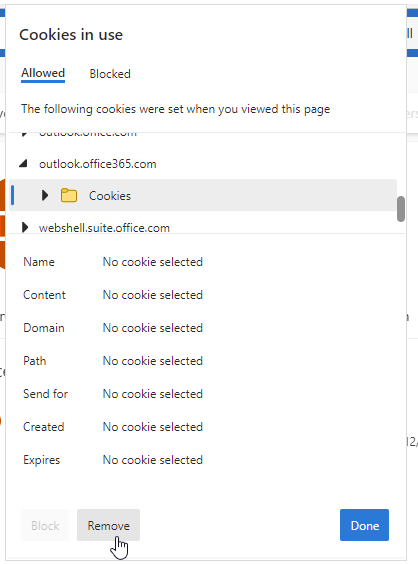Click the blue Done button

tap(364, 525)
